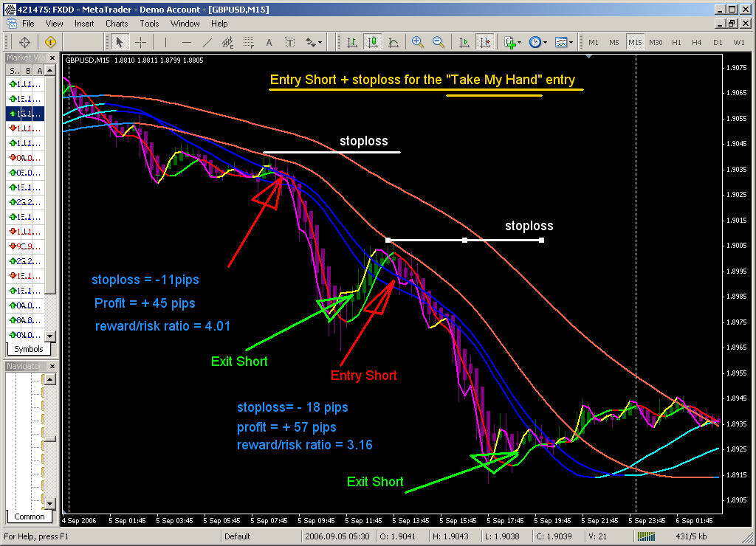
Task: Switch chart to candlesticks view
Action: point(373,42)
